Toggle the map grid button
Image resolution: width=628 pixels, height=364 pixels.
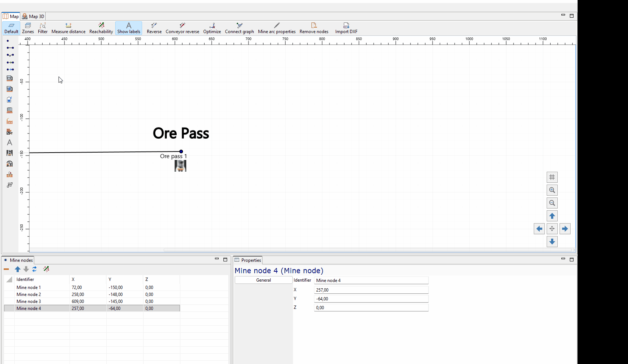point(552,177)
